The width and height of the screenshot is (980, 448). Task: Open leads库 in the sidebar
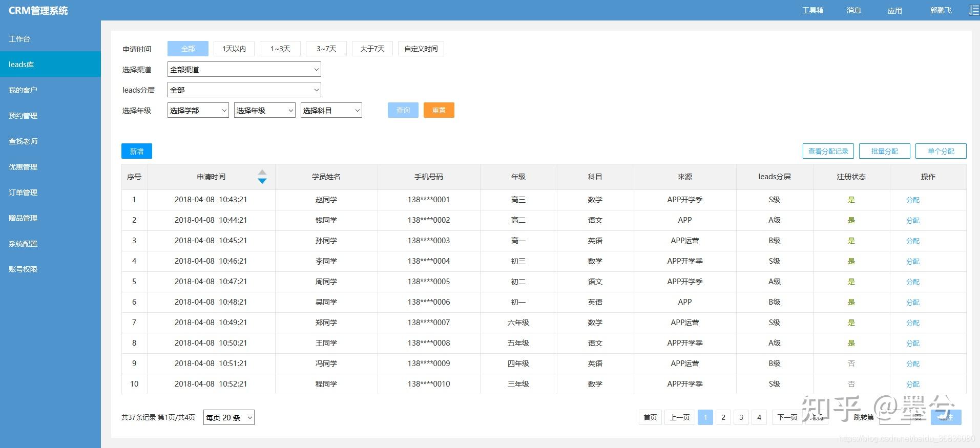click(50, 64)
